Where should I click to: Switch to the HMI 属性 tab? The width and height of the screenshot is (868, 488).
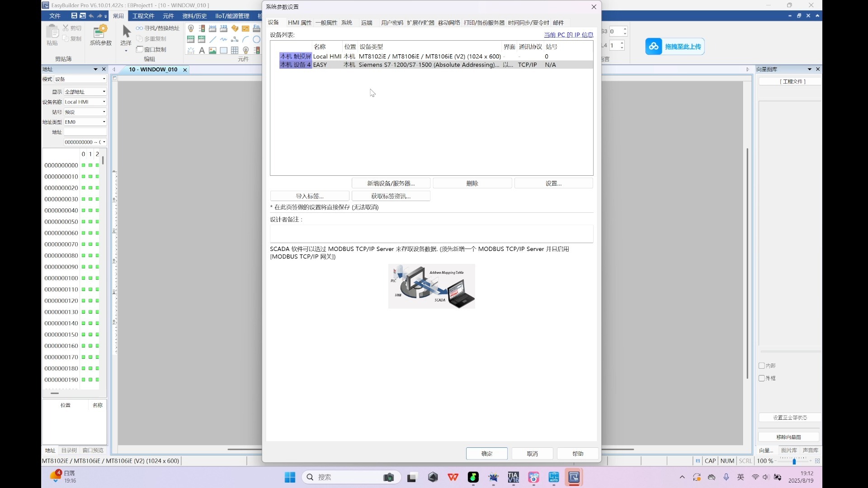[x=300, y=23]
